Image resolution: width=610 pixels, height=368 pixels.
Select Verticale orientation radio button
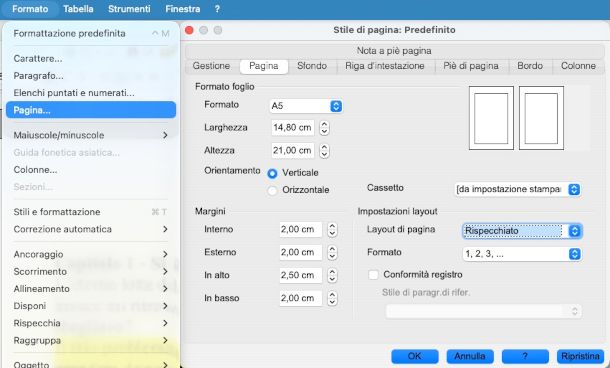coord(272,173)
